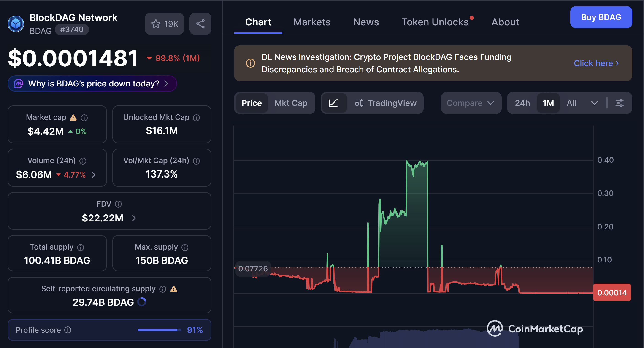Click the 0.00014 current price tag

pyautogui.click(x=612, y=292)
